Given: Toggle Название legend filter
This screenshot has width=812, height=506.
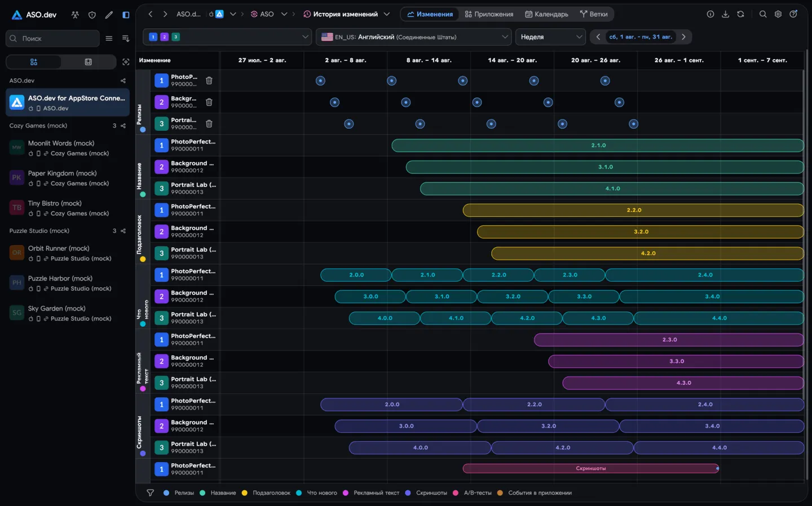Looking at the screenshot, I should 218,492.
